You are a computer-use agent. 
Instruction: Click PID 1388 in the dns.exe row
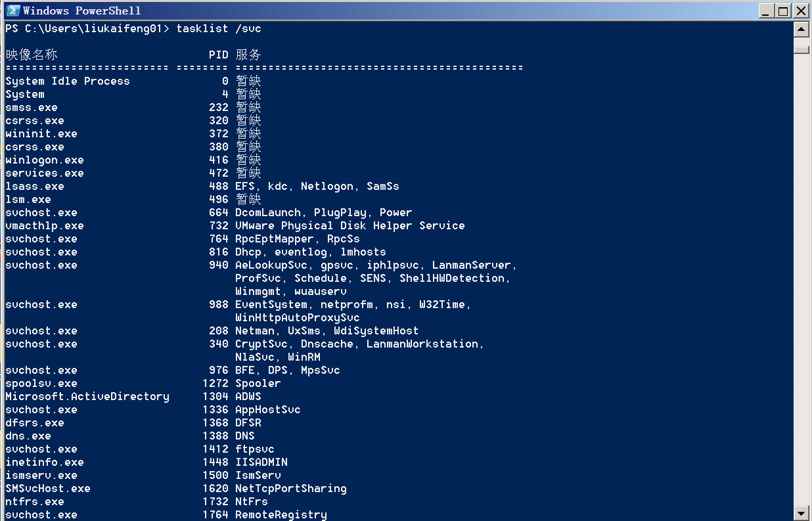[215, 436]
